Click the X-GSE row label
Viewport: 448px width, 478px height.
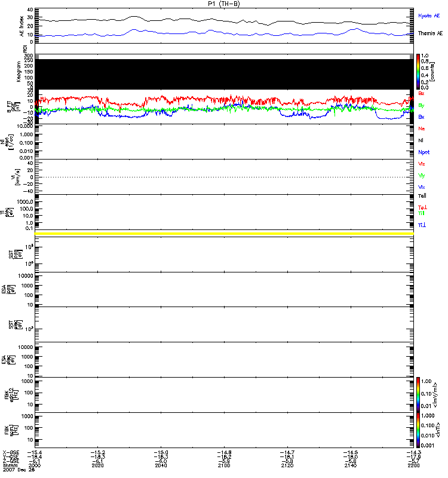[x=11, y=452]
